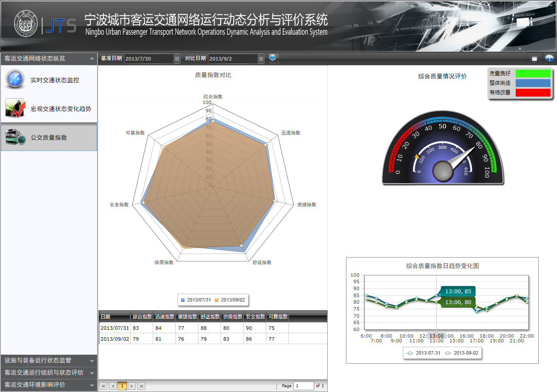The image size is (557, 392).
Task: Click the green 质量良好 legend swatch
Action: [533, 74]
